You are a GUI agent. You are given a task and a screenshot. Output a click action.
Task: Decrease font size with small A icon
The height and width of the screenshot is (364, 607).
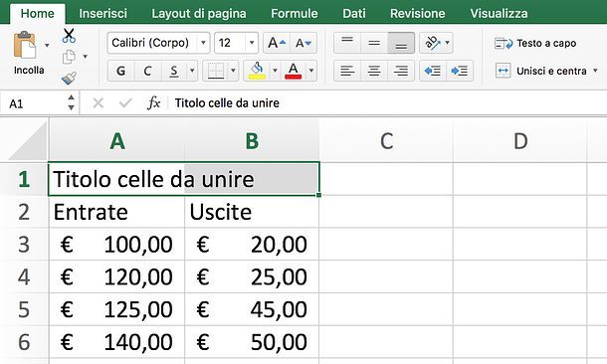click(303, 43)
